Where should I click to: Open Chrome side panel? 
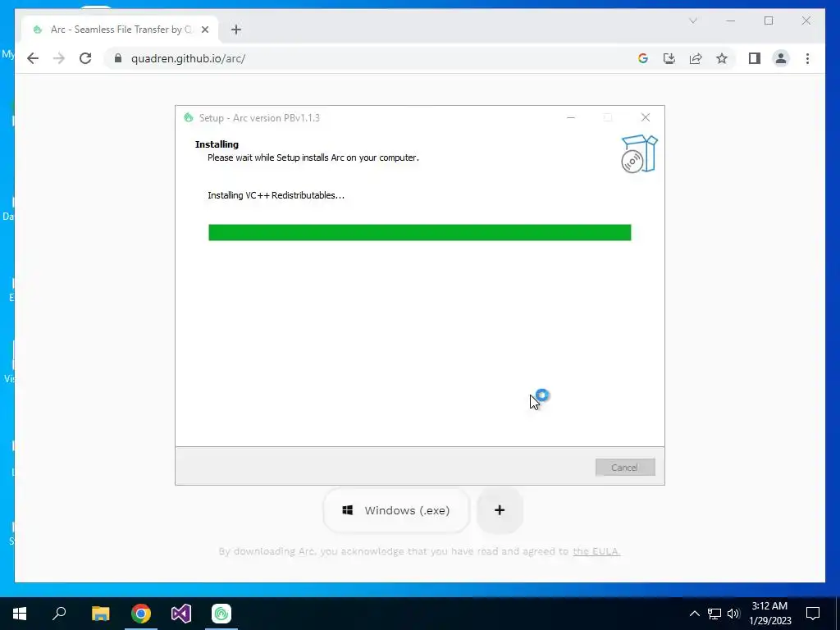[x=755, y=58]
